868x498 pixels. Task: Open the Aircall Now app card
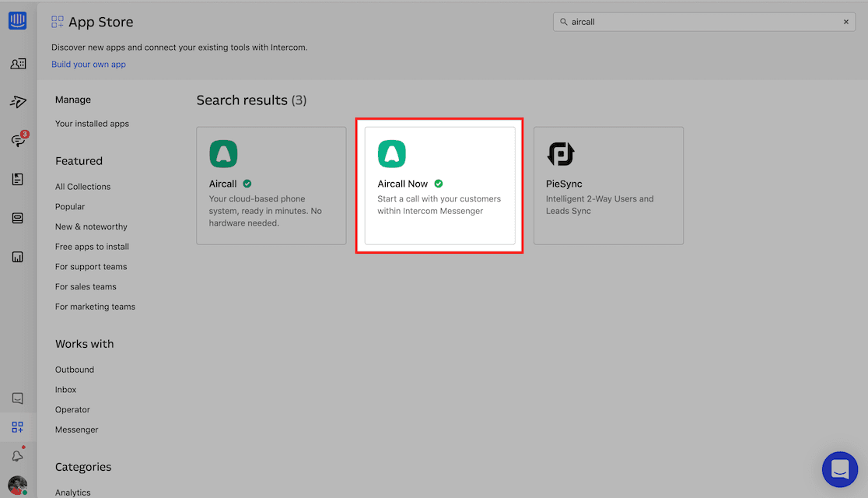(439, 186)
